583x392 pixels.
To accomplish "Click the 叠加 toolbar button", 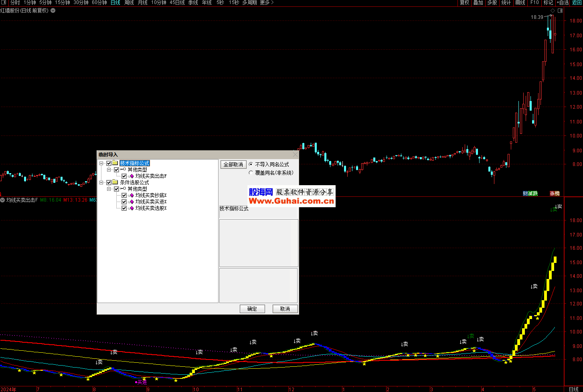I will (478, 3).
